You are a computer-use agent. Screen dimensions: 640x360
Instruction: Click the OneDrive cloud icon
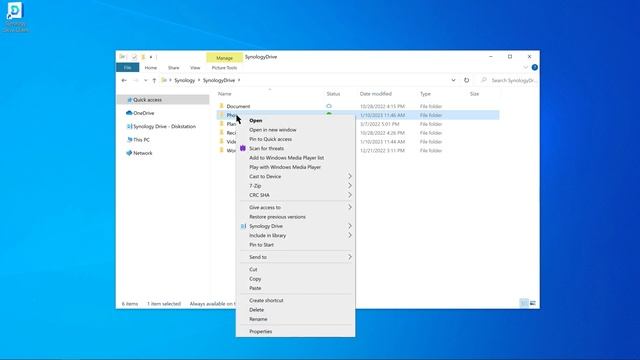(129, 113)
